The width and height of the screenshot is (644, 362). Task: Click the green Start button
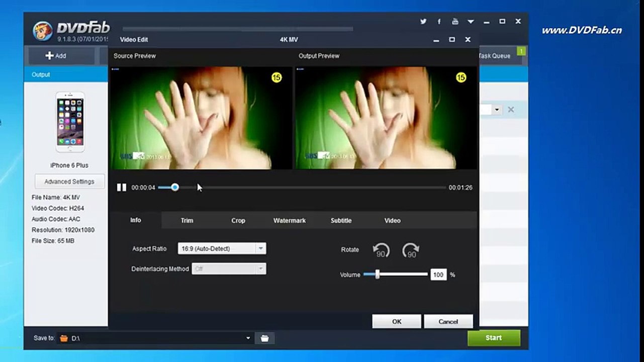pos(494,338)
